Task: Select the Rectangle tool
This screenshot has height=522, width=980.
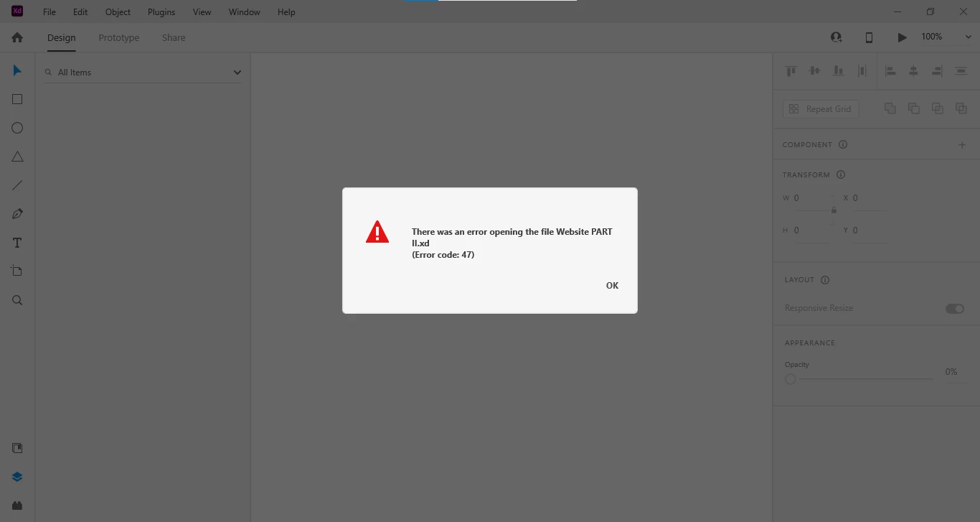Action: coord(17,99)
